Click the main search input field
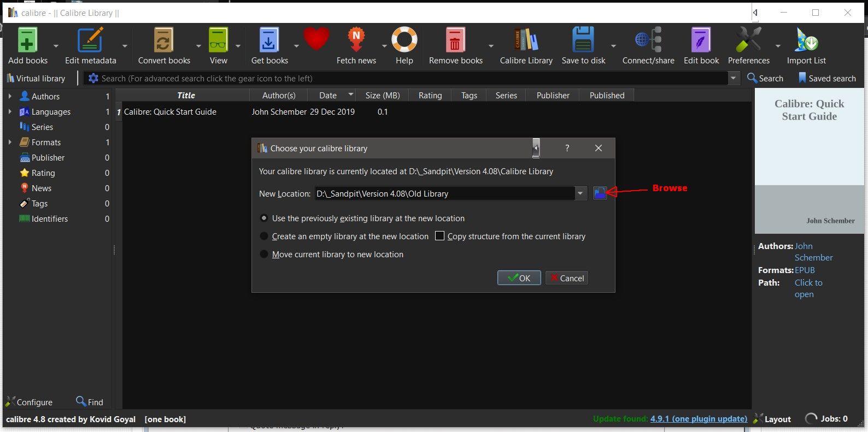 point(414,78)
